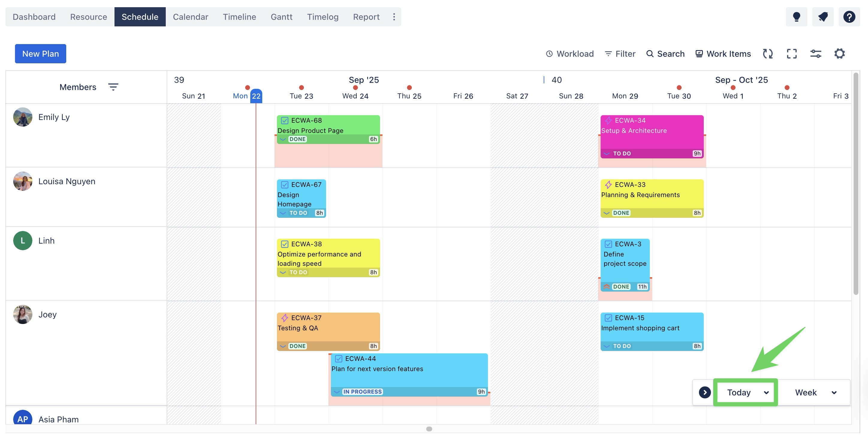Image resolution: width=868 pixels, height=441 pixels.
Task: Click the lightbulb tips icon
Action: coord(796,17)
